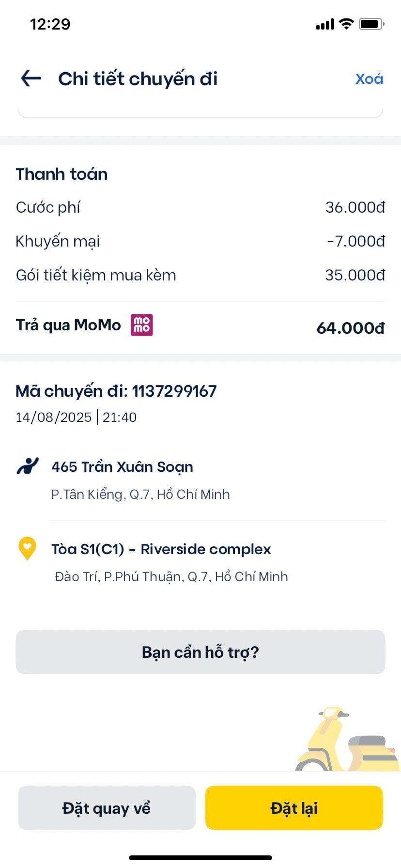401x868 pixels.
Task: Click the MoMo wallet logo
Action: [142, 325]
